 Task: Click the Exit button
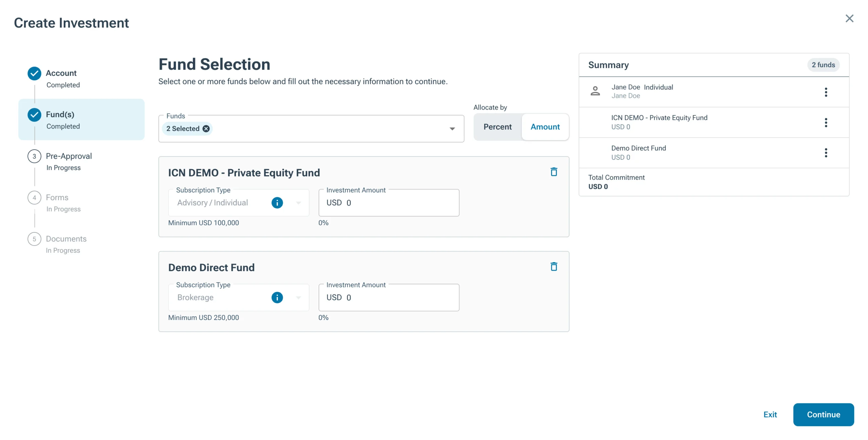[770, 415]
